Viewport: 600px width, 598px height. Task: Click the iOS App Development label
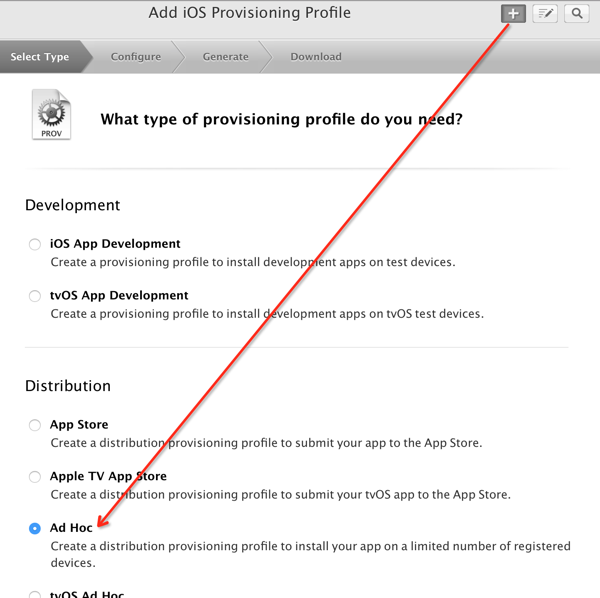pos(115,244)
